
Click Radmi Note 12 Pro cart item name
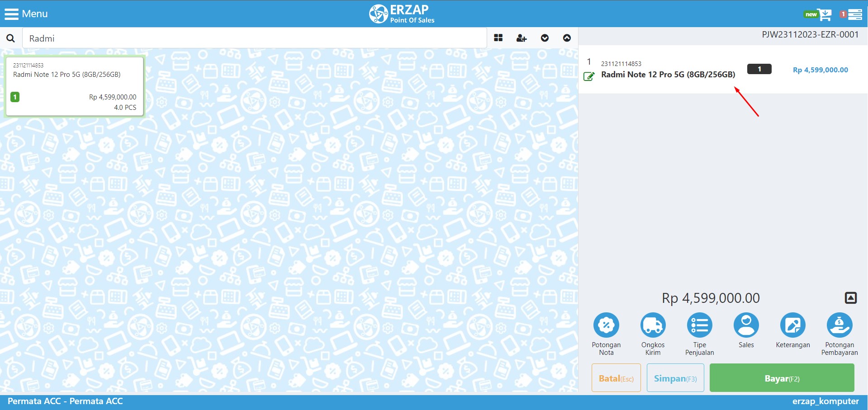[668, 75]
